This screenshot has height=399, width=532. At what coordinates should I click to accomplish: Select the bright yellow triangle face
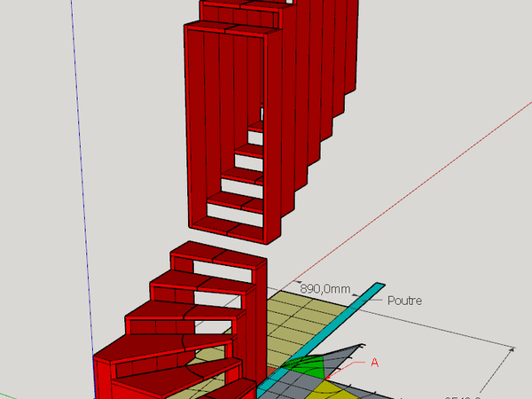tap(327, 388)
